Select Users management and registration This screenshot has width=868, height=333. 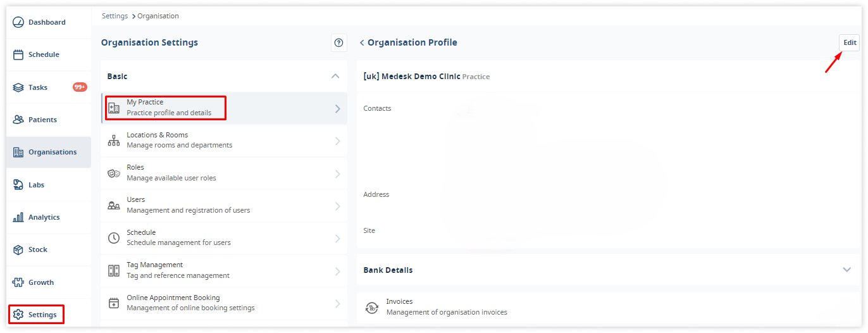point(224,205)
